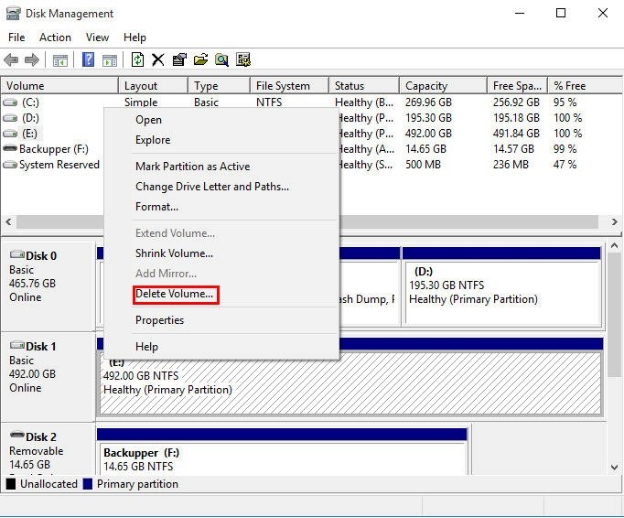Click the 500 MB capacity cell
Screen dimensions: 624x518
click(x=423, y=164)
